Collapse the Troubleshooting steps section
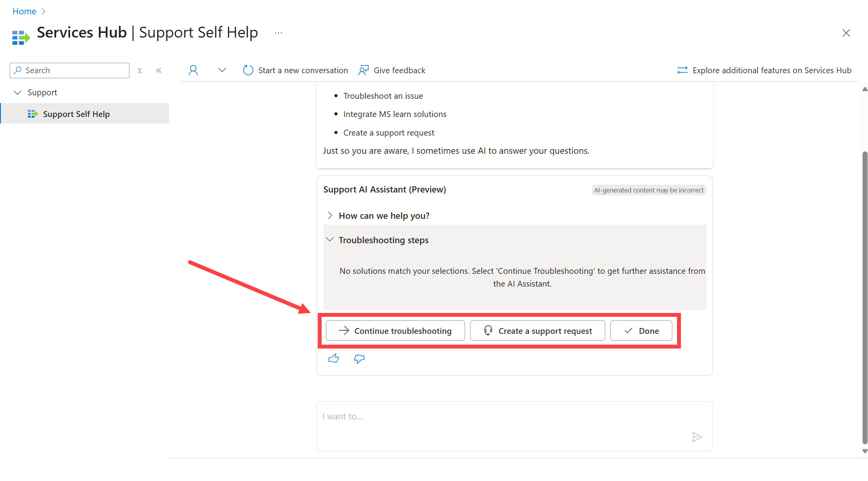868x481 pixels. click(x=330, y=240)
